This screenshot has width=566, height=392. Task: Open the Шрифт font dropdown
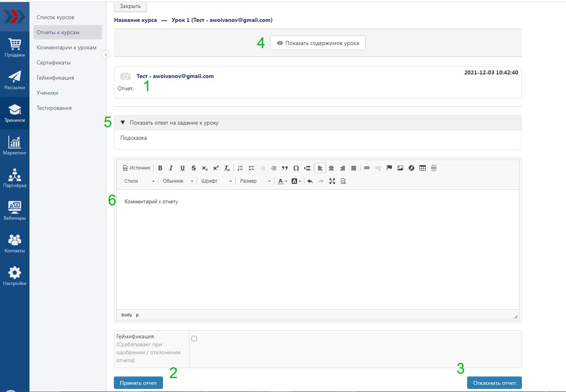pyautogui.click(x=216, y=181)
